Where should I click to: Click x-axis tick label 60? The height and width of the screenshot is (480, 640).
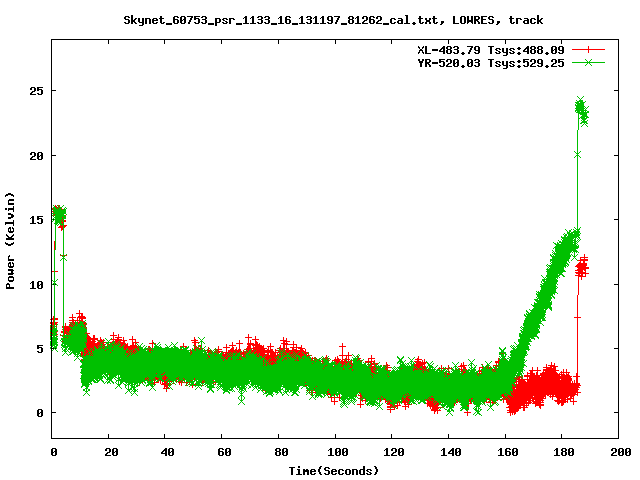point(224,452)
